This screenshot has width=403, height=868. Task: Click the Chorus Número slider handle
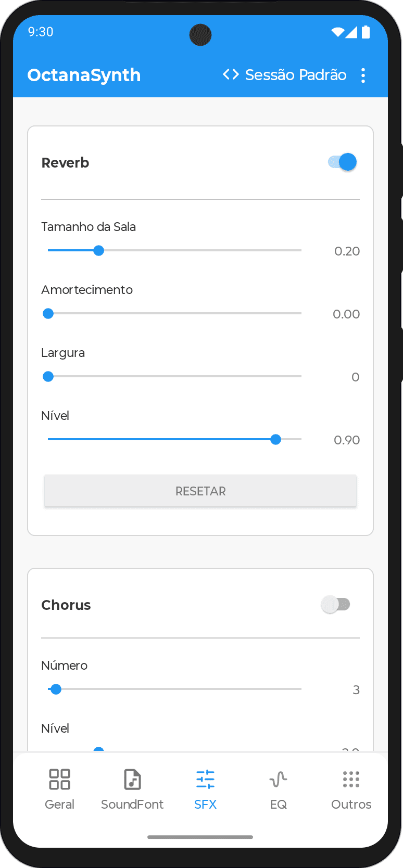pos(56,690)
